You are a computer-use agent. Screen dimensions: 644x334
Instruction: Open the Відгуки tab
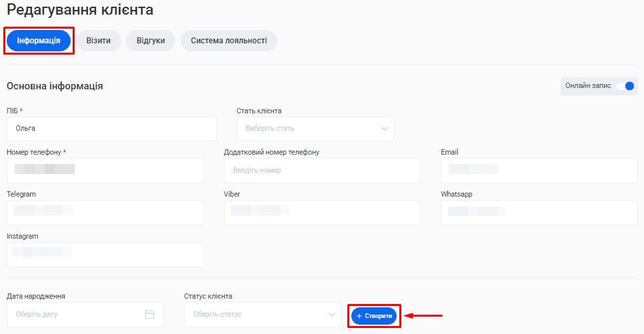tap(151, 41)
